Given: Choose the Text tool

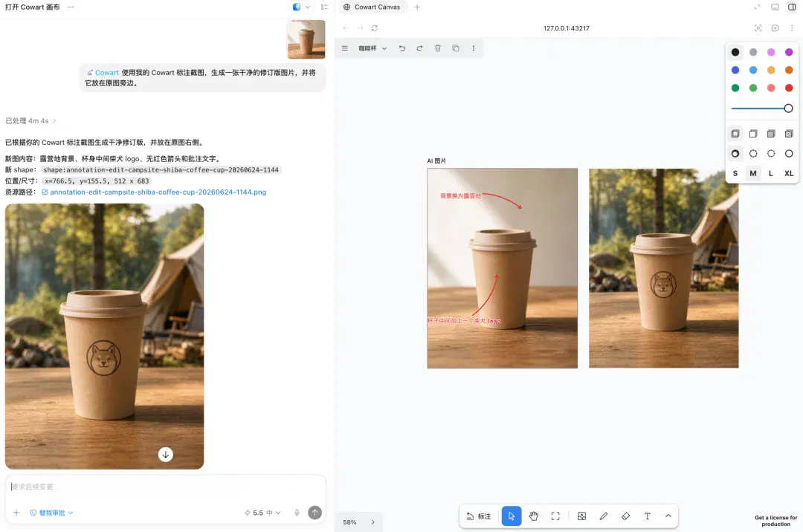Looking at the screenshot, I should click(x=648, y=516).
